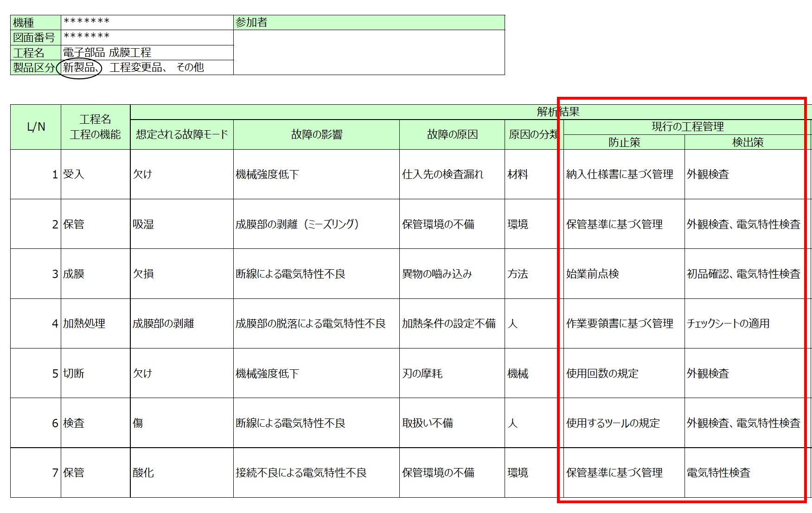Image resolution: width=812 pixels, height=513 pixels.
Task: Select the 参加者 header cell
Action: 369,23
